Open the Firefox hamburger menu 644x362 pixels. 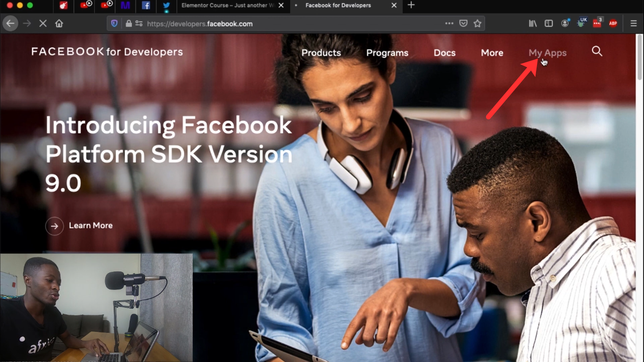click(x=634, y=24)
